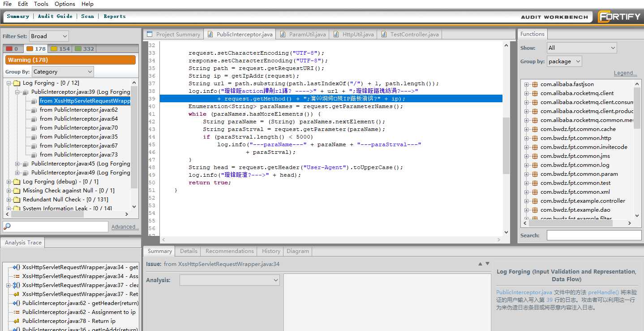Switch to the History tab
Image resolution: width=644 pixels, height=331 pixels.
(271, 251)
